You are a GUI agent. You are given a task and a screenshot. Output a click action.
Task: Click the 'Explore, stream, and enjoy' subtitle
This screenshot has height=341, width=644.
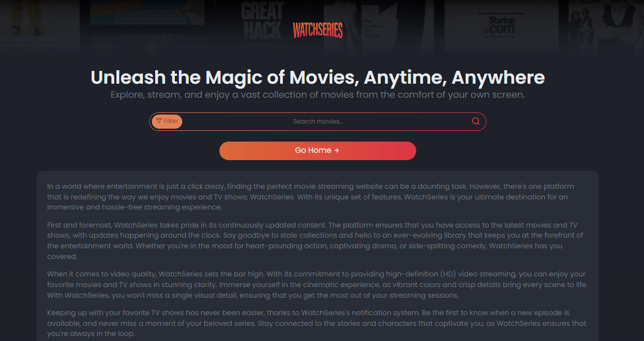(x=317, y=95)
